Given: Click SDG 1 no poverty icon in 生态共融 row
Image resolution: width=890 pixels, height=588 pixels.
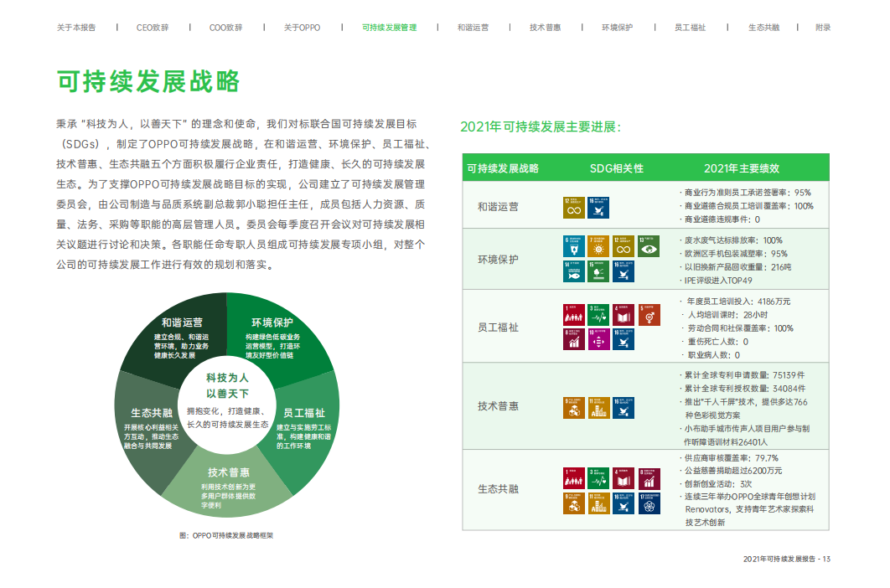Looking at the screenshot, I should (x=574, y=478).
